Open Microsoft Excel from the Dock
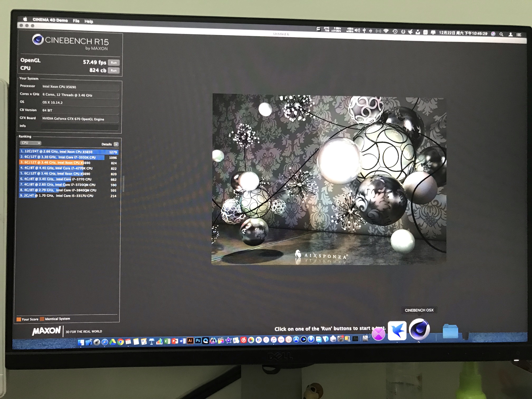Screen dimensions: 532x399 tap(167, 341)
